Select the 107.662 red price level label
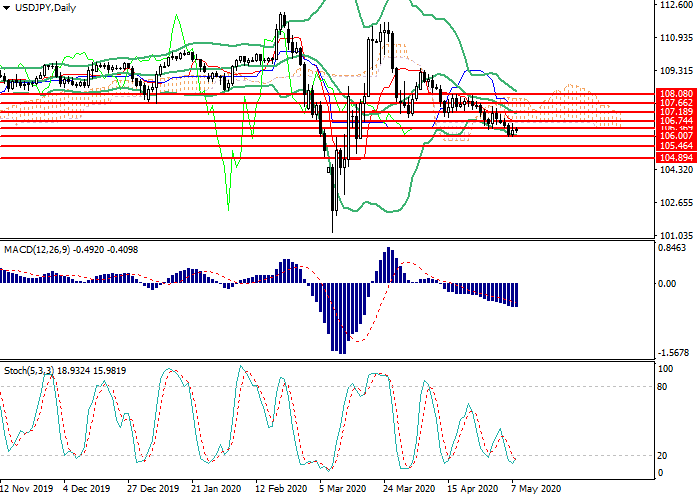The height and width of the screenshot is (500, 700). [x=677, y=103]
